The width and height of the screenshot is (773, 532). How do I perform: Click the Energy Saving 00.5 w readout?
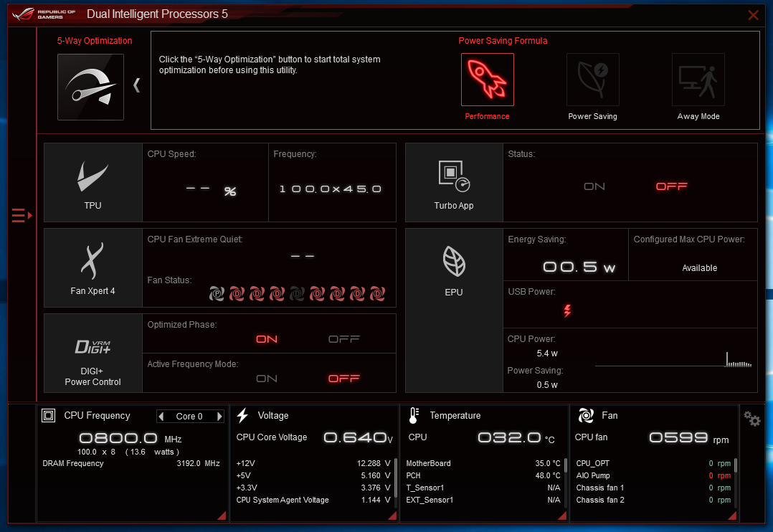[579, 267]
